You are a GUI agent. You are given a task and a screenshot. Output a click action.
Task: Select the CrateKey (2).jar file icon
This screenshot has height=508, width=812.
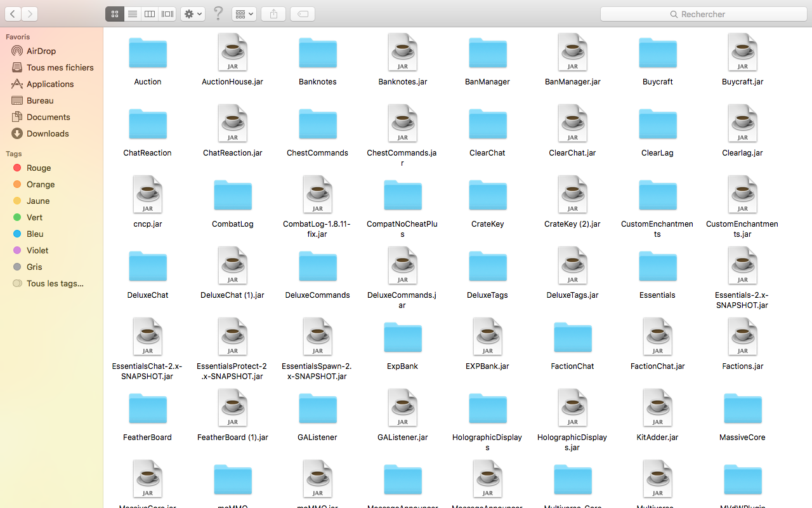tap(573, 194)
